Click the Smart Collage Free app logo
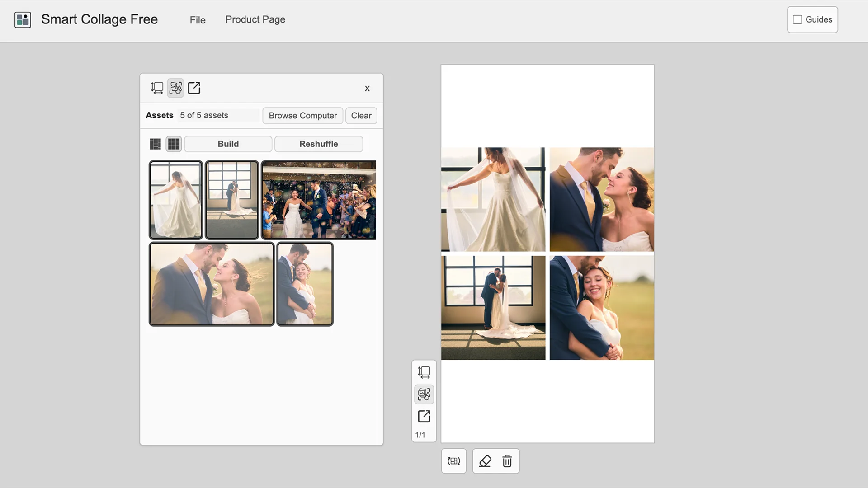The width and height of the screenshot is (868, 488). pyautogui.click(x=23, y=20)
